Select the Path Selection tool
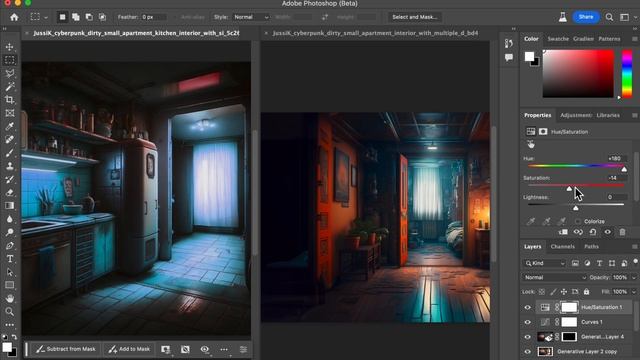 (x=10, y=272)
